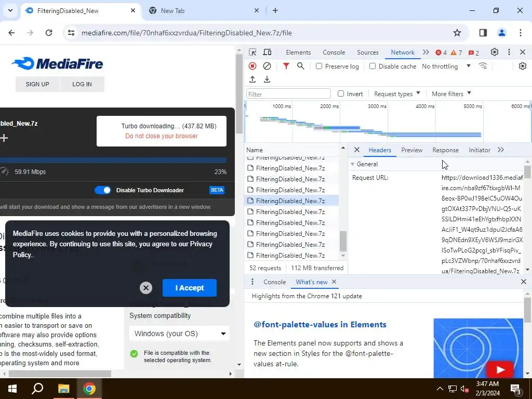Toggle the Disable Turbo Downloader switch

(102, 190)
